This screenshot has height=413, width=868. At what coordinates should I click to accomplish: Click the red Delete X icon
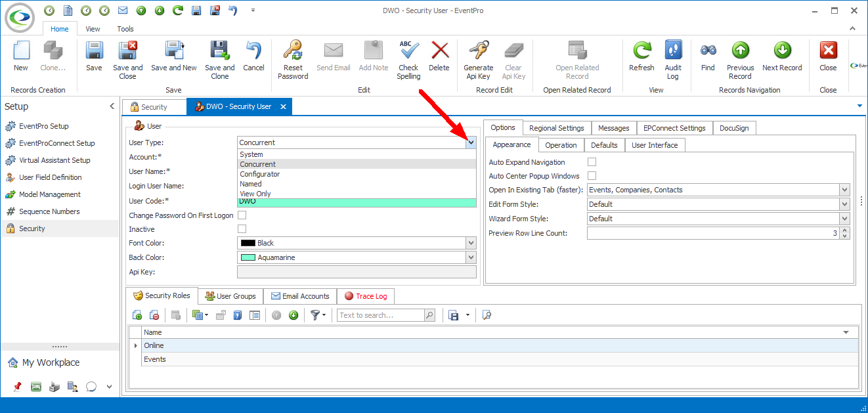439,51
